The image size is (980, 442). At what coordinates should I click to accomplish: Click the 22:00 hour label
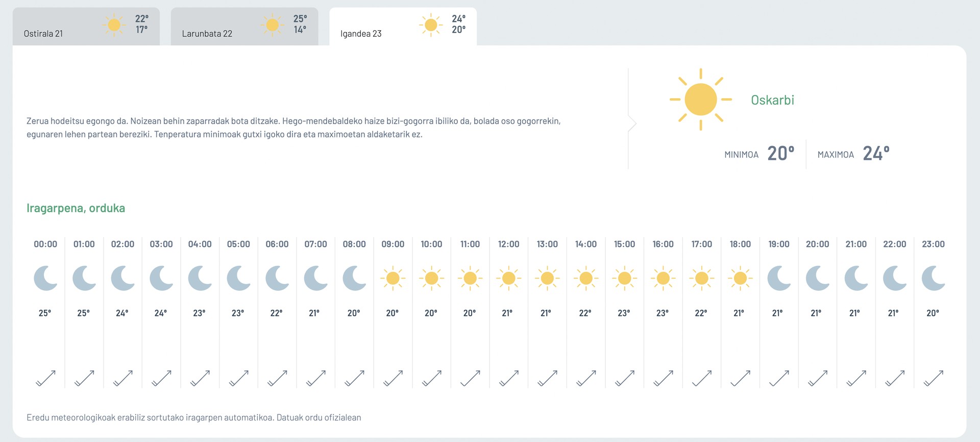(x=895, y=244)
